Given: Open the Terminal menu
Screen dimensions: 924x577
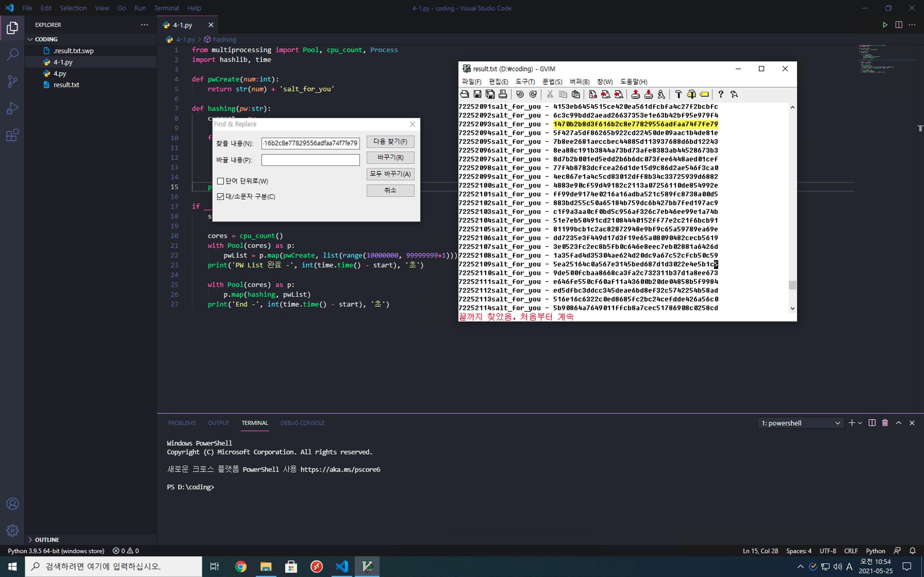Looking at the screenshot, I should tap(166, 8).
